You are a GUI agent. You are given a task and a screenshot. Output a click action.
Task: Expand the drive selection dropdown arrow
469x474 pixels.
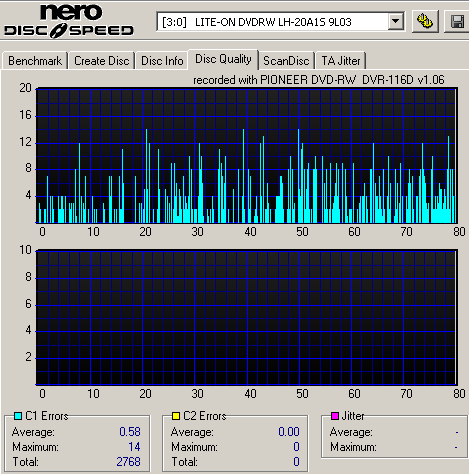(x=396, y=22)
